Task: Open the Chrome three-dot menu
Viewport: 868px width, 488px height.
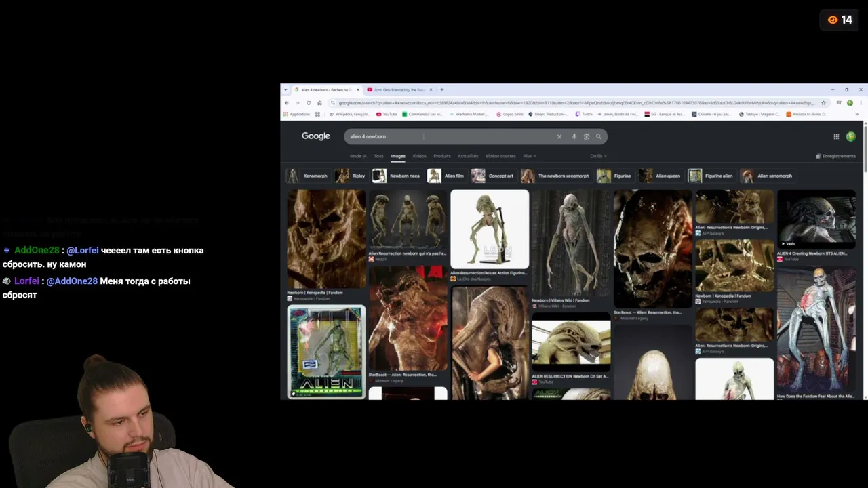Action: [861, 103]
